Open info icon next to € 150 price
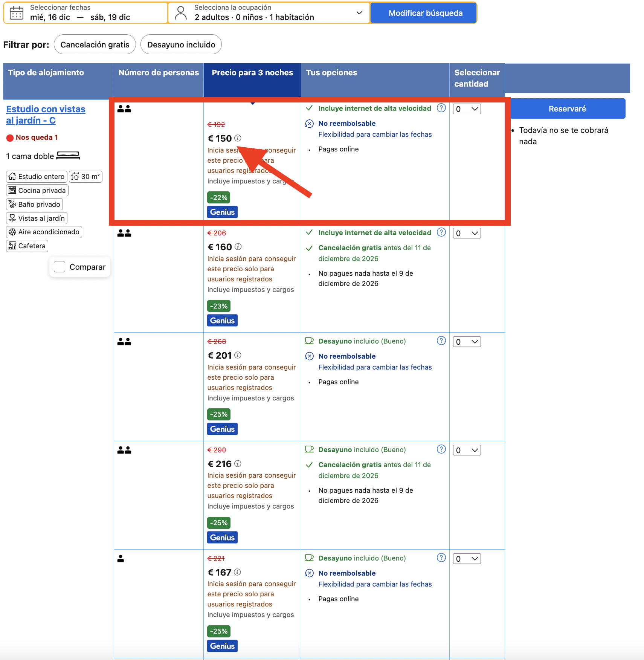This screenshot has width=644, height=660. (238, 138)
